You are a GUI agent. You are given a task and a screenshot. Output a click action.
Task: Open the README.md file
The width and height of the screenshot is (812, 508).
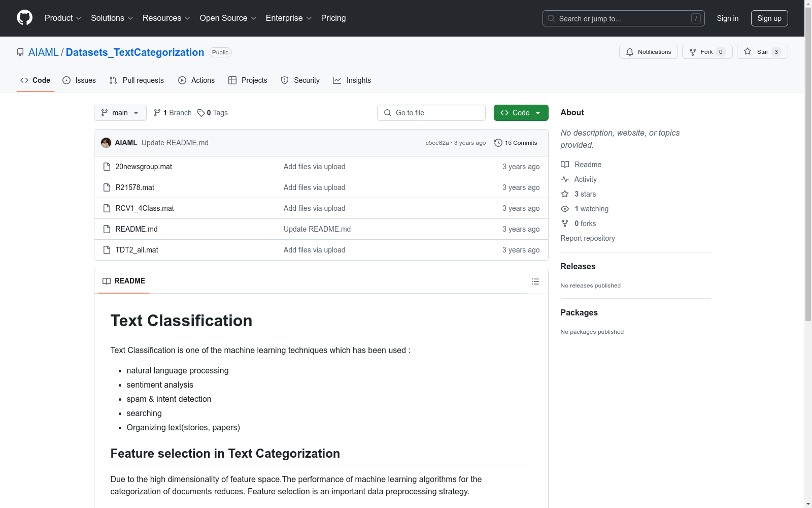tap(137, 229)
